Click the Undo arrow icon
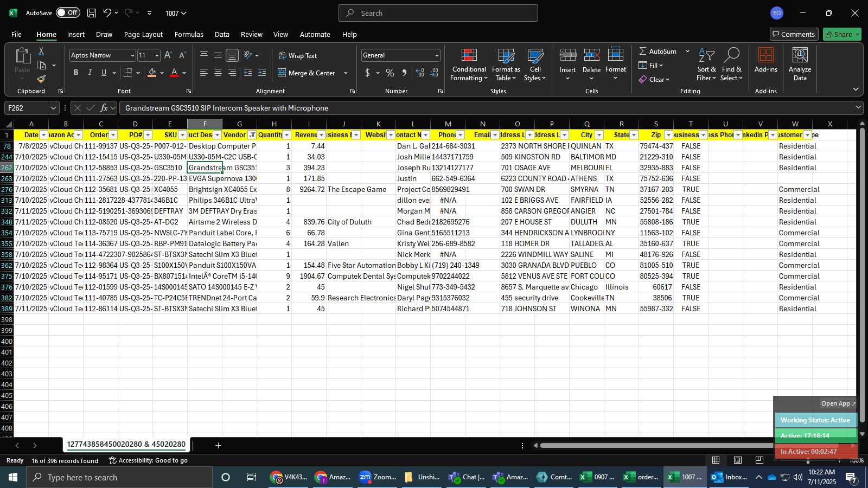The image size is (868, 488). pyautogui.click(x=107, y=13)
